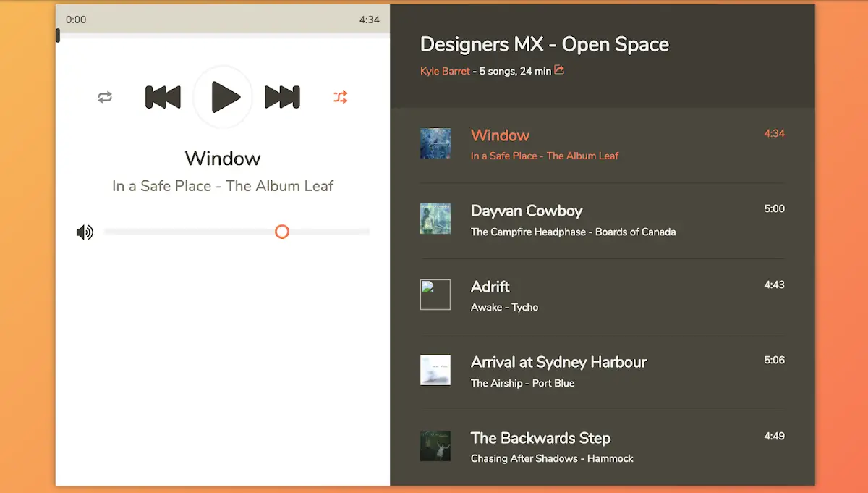The height and width of the screenshot is (493, 868).
Task: Start playback with the play button
Action: [224, 97]
